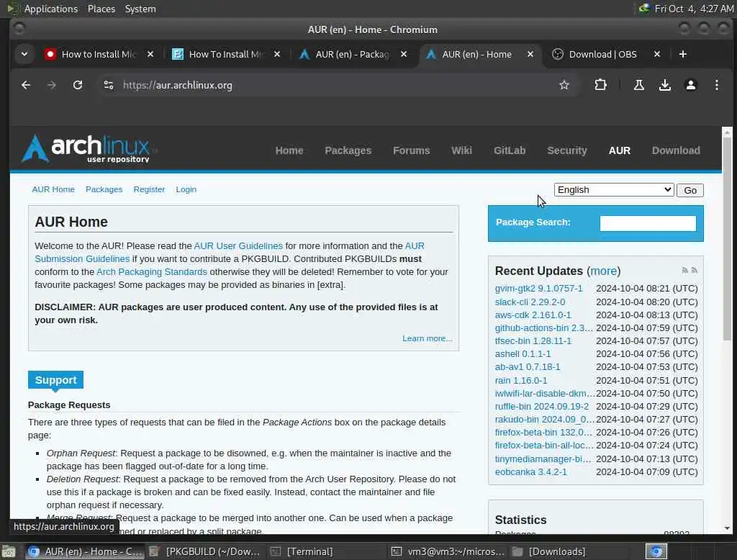This screenshot has height=560, width=737.
Task: Click the first RSS feed icon in Recent Updates
Action: [x=685, y=271]
